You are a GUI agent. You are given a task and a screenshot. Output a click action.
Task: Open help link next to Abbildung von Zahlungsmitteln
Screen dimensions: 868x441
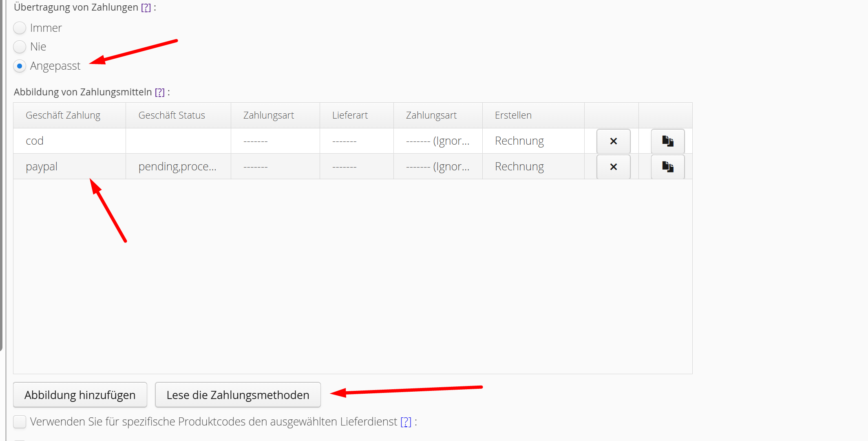[x=160, y=92]
